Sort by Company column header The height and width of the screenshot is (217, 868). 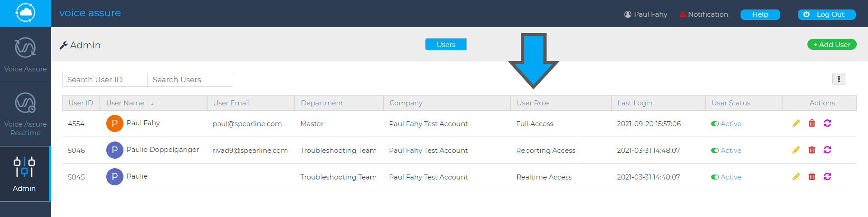(x=447, y=103)
